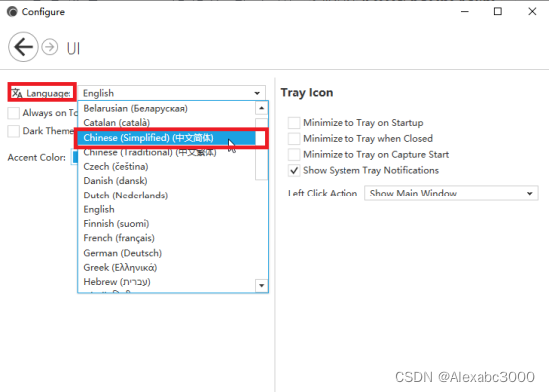Maximize the Configure window

coord(498,12)
